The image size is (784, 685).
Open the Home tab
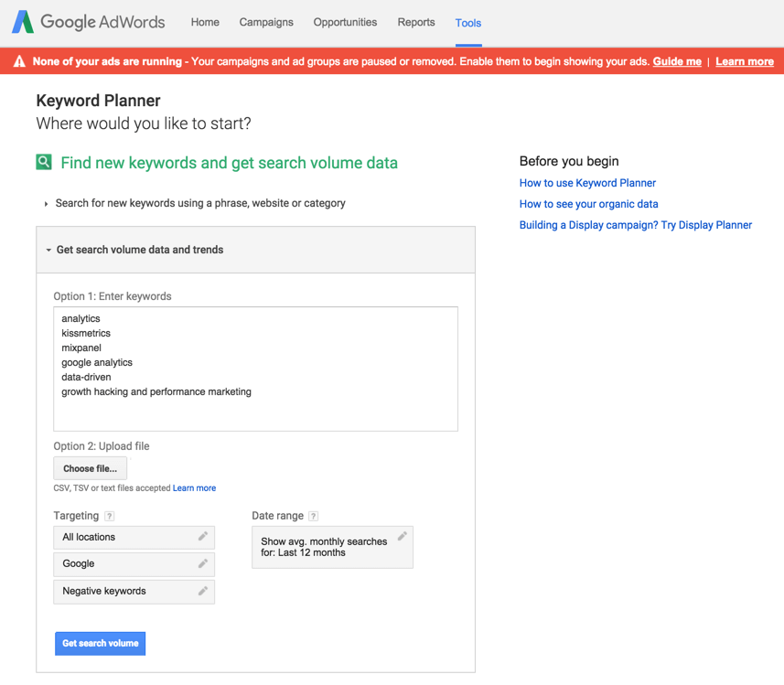[x=205, y=23]
